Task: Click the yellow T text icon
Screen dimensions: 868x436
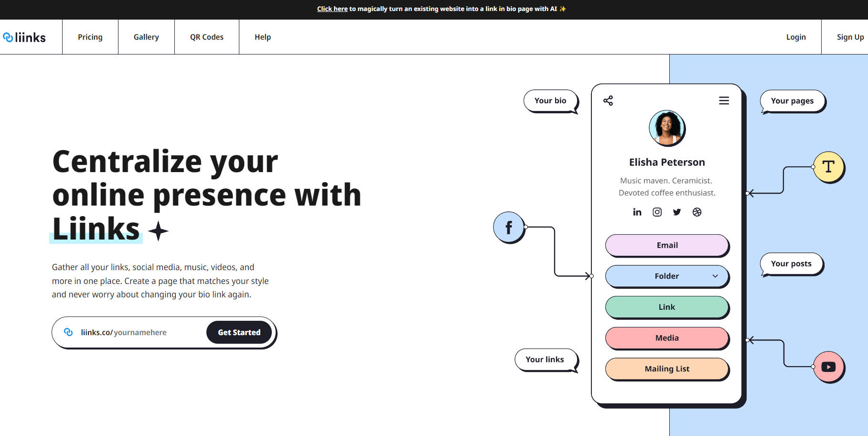Action: tap(828, 167)
